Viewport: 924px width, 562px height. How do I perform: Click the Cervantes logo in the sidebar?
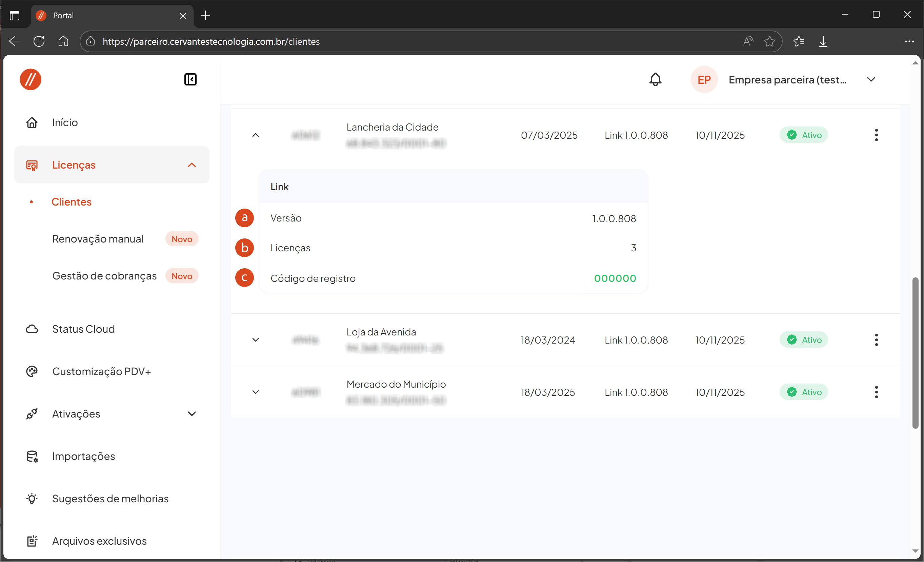tap(31, 80)
